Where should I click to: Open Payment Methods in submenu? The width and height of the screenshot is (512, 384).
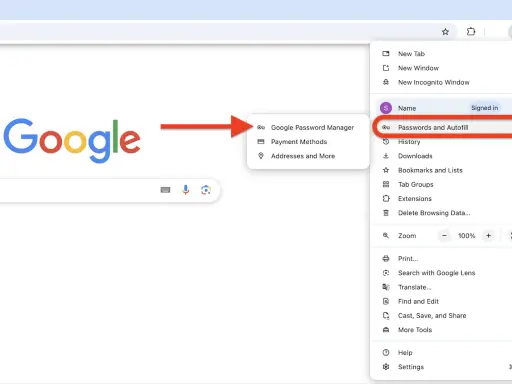tap(308, 142)
